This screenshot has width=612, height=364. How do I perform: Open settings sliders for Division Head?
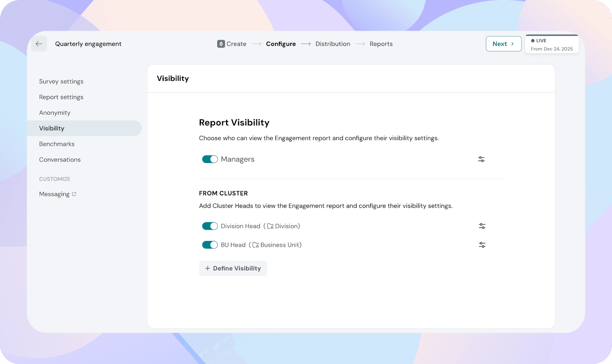pos(482,226)
